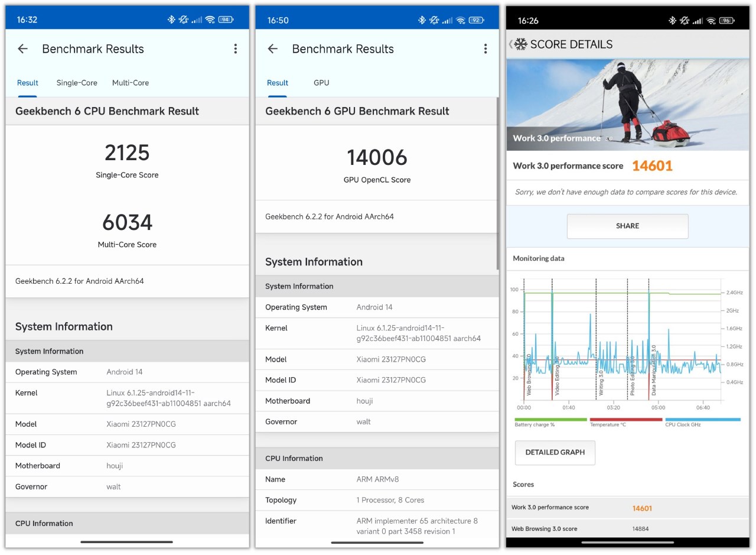Switch to the Multi-Core tab
Image resolution: width=756 pixels, height=555 pixels.
[x=131, y=83]
